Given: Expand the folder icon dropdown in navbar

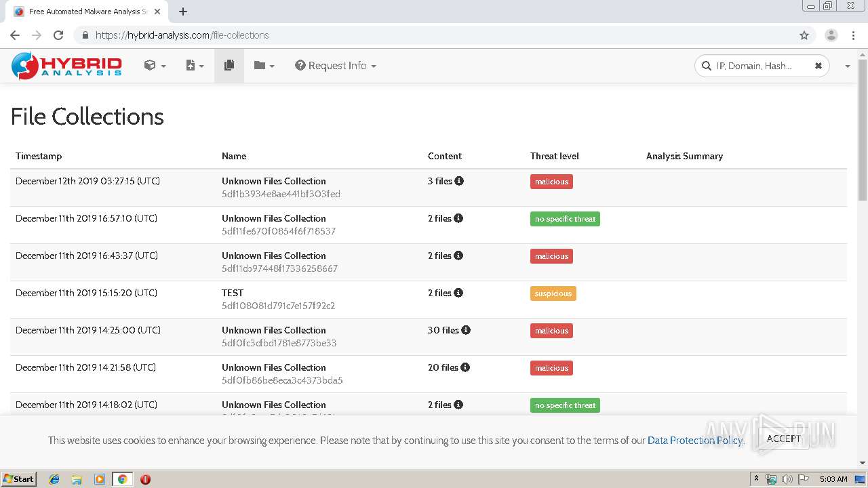Looking at the screenshot, I should click(264, 66).
